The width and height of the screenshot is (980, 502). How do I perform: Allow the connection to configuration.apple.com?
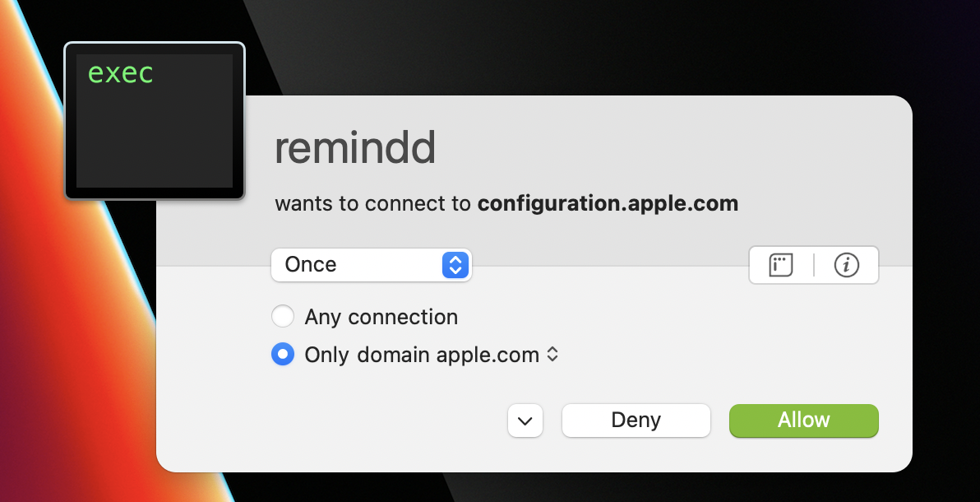pyautogui.click(x=803, y=421)
